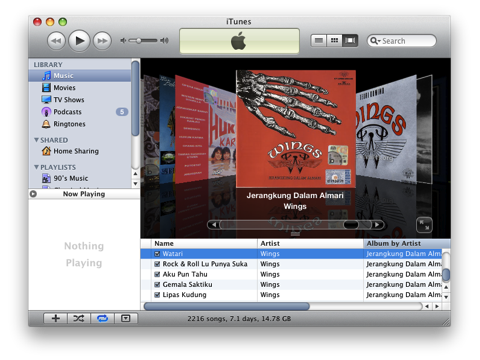The height and width of the screenshot is (360, 480).
Task: Uncheck Lipas Kudung checkbox
Action: tap(157, 295)
